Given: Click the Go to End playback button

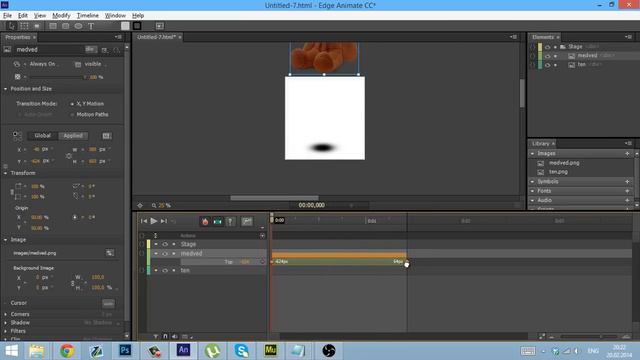Looking at the screenshot, I should 164,221.
